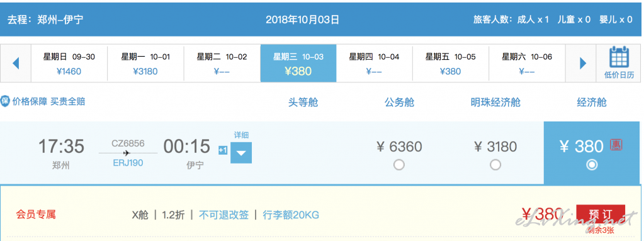This screenshot has width=644, height=241.
Task: Select economy ¥380 radio button
Action: (592, 165)
